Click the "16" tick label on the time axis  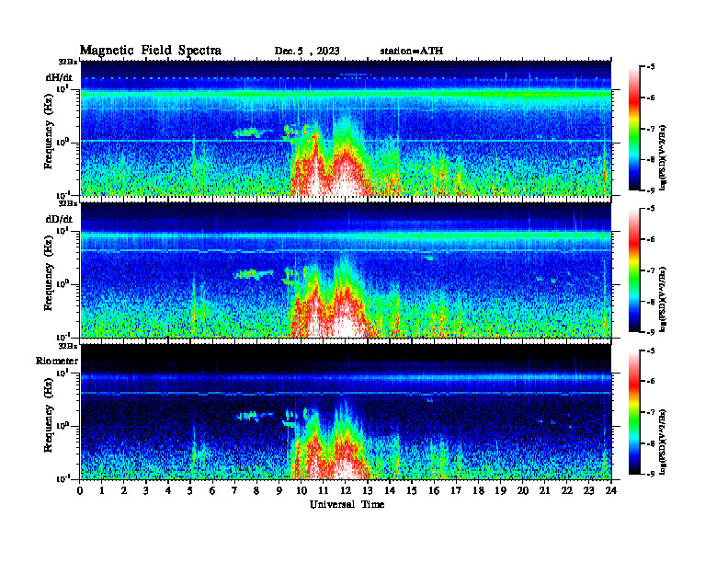coord(434,490)
